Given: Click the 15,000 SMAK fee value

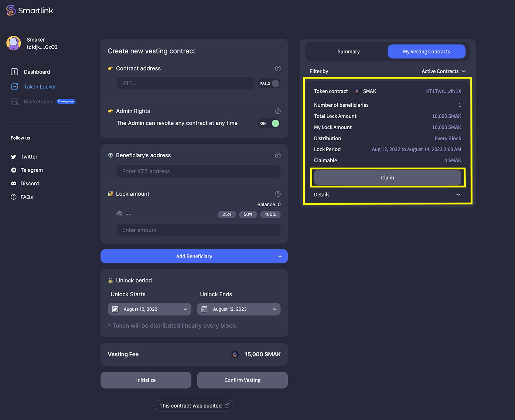Looking at the screenshot, I should click(263, 354).
